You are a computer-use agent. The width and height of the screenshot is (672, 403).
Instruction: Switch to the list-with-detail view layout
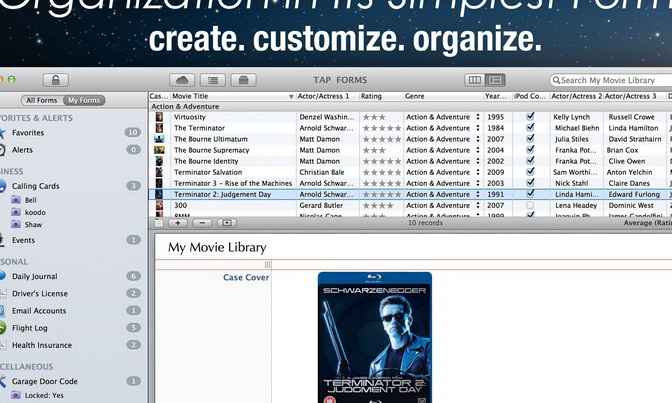coord(495,80)
